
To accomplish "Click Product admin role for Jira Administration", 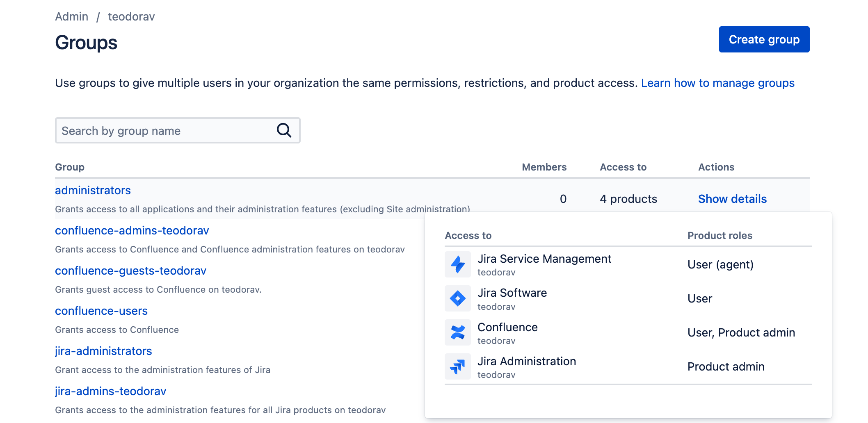I will coord(726,366).
